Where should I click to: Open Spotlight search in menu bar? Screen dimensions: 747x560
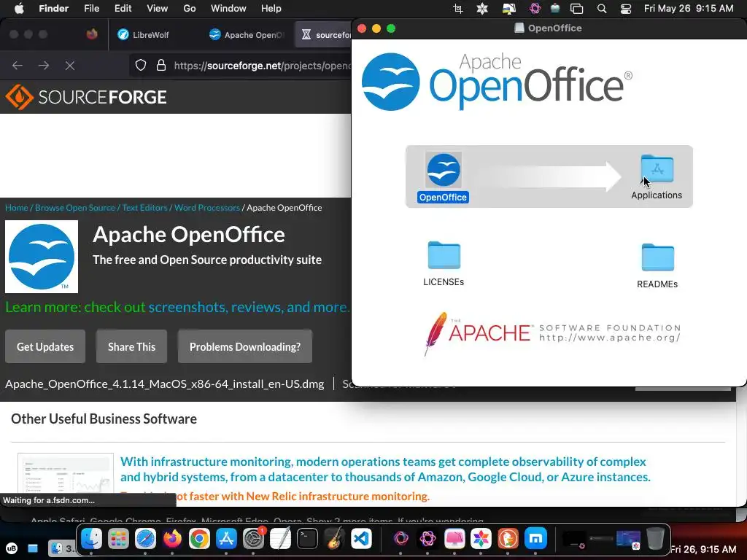coord(602,9)
